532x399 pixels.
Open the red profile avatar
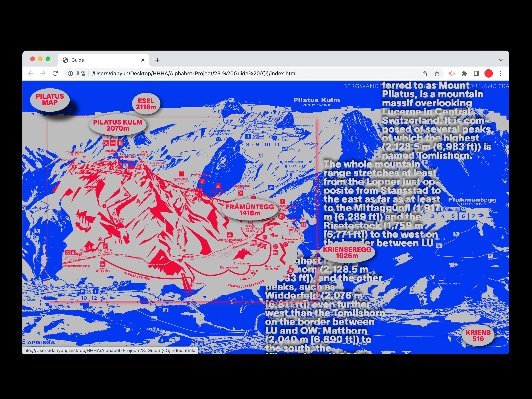[489, 73]
